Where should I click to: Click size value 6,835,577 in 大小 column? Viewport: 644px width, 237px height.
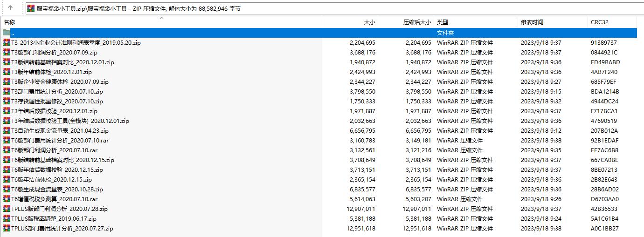point(362,189)
